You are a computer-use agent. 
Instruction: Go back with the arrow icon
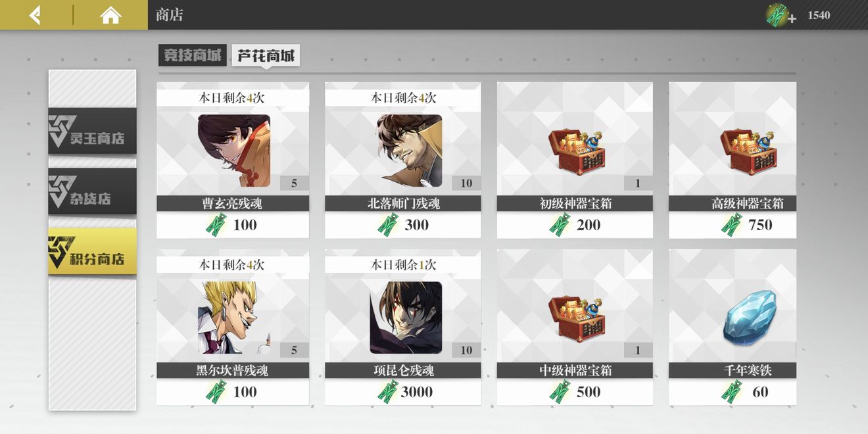tap(36, 14)
